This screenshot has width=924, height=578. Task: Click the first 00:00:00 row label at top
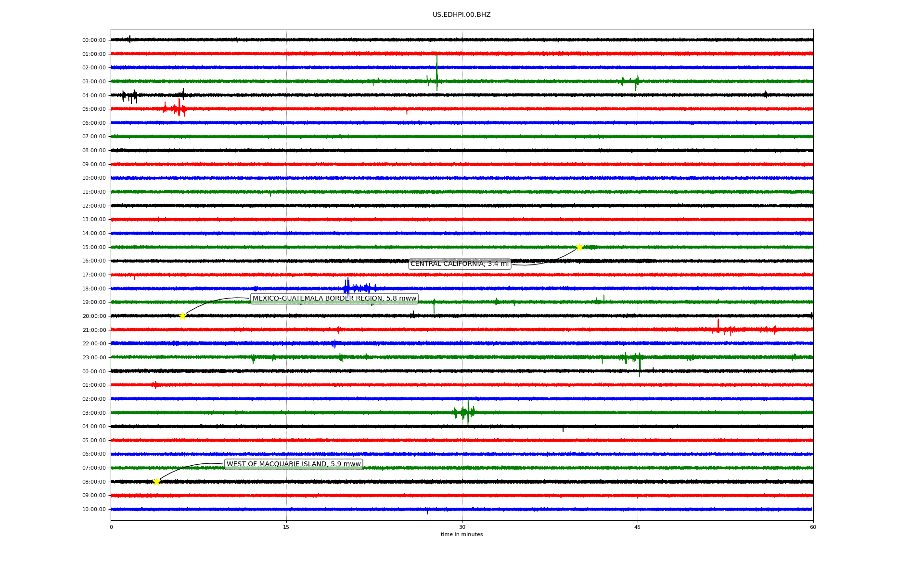[x=94, y=40]
